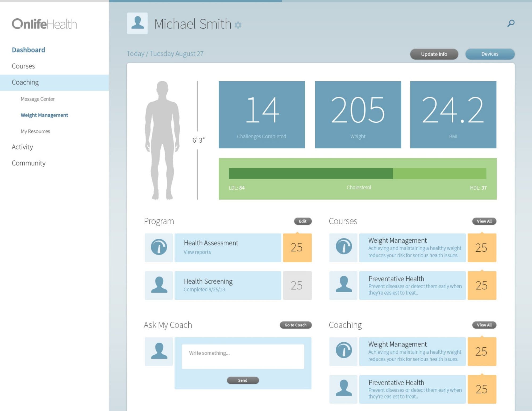Select Weight Management in the sidebar

[44, 115]
